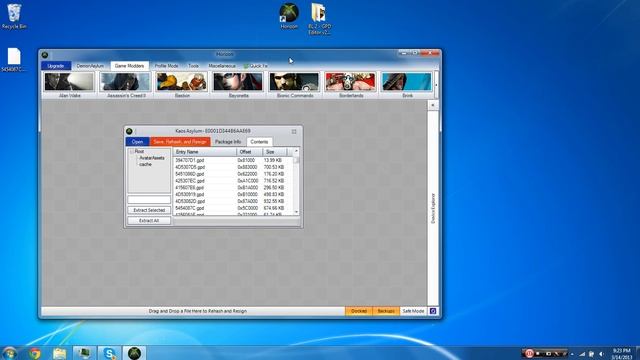Click the Extract All button
640x360 pixels.
pos(149,221)
